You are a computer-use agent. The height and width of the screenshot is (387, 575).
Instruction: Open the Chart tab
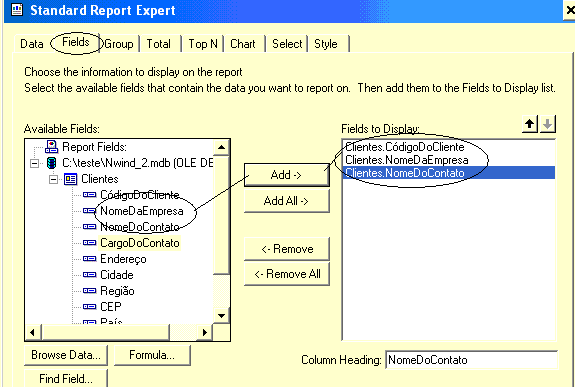click(x=243, y=44)
